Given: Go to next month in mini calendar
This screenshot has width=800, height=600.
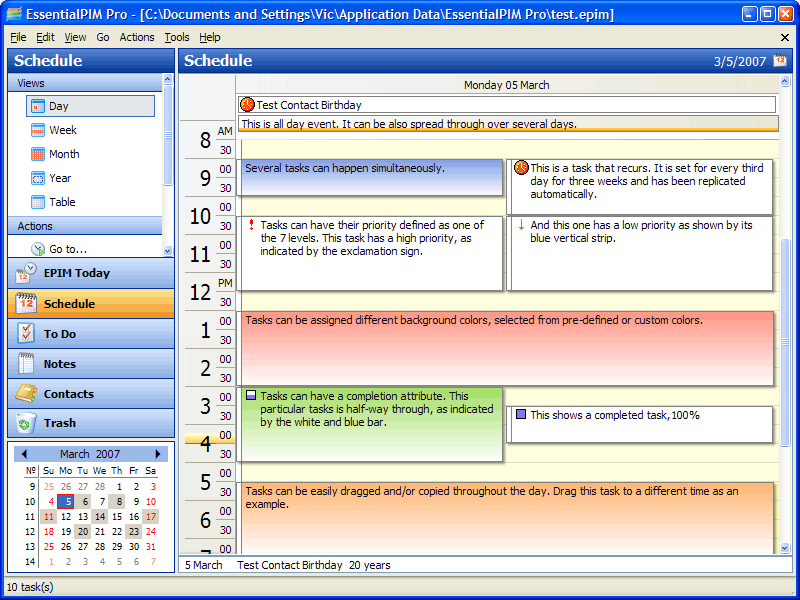Looking at the screenshot, I should [x=158, y=454].
